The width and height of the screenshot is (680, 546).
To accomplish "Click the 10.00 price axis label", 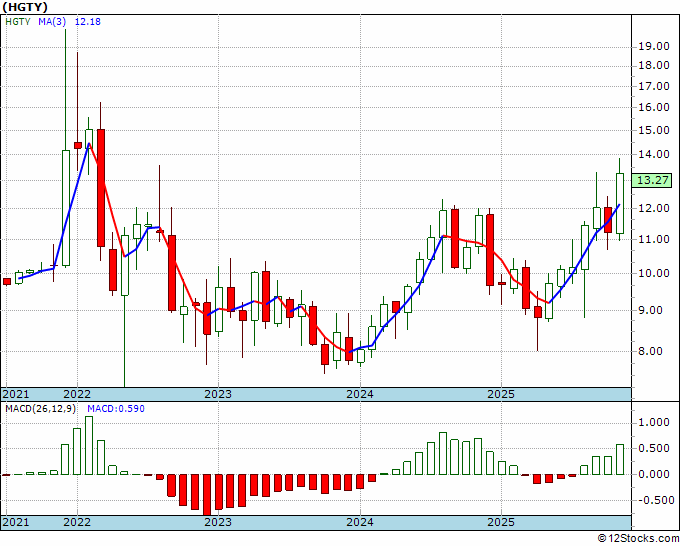I will [654, 273].
